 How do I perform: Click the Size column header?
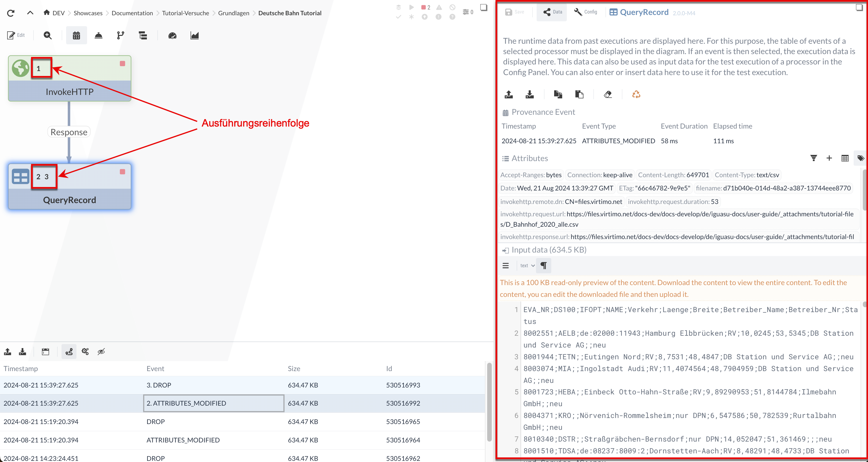pos(294,369)
